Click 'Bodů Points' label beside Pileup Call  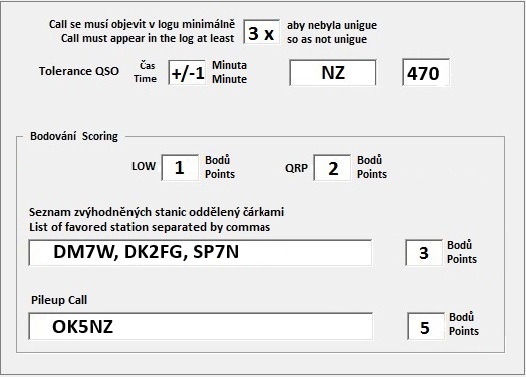click(x=464, y=324)
